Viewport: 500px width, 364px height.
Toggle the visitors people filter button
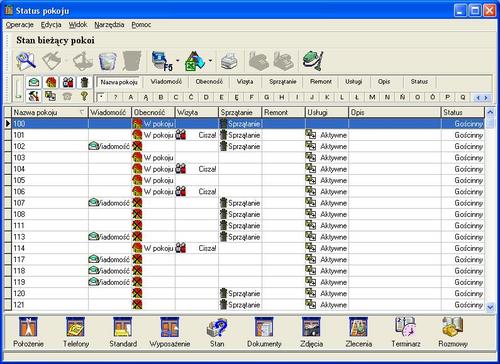coord(68,82)
